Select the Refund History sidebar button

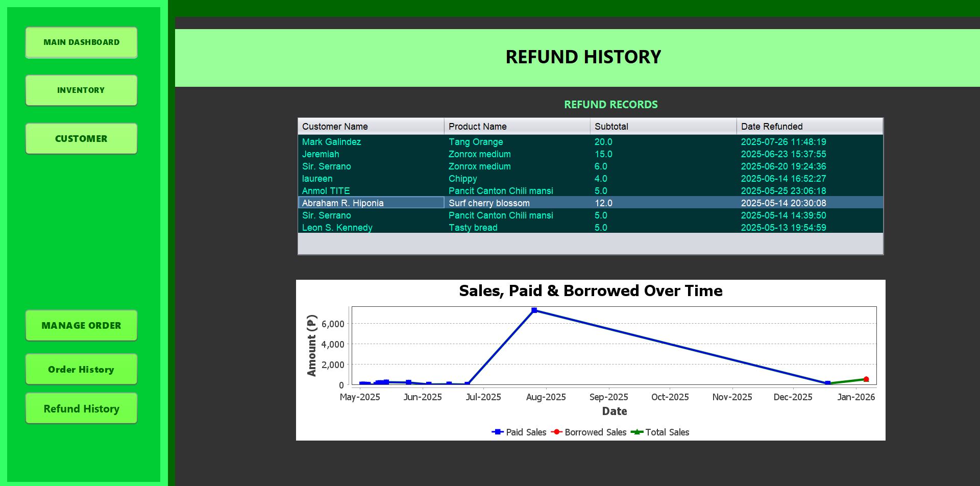click(81, 408)
